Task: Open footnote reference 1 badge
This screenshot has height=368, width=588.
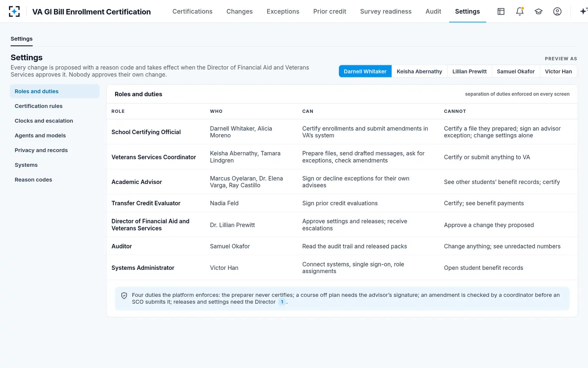Action: [x=282, y=302]
